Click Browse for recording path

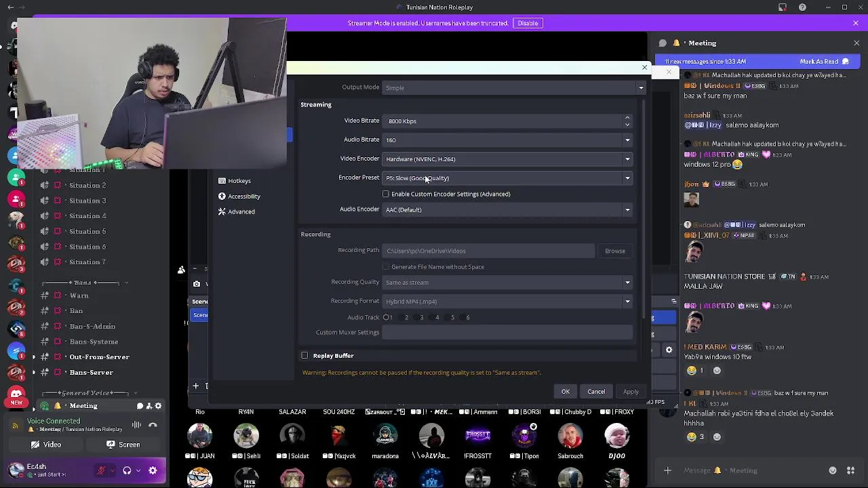coord(615,251)
